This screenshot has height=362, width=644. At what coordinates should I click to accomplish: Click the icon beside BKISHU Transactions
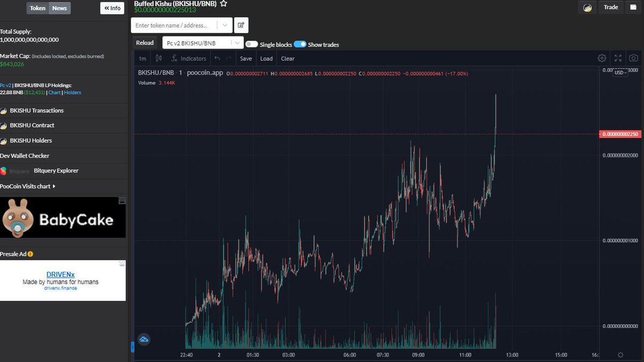coord(4,111)
